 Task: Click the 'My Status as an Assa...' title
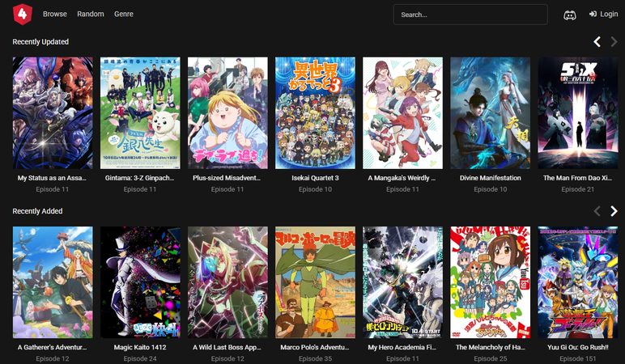click(52, 178)
